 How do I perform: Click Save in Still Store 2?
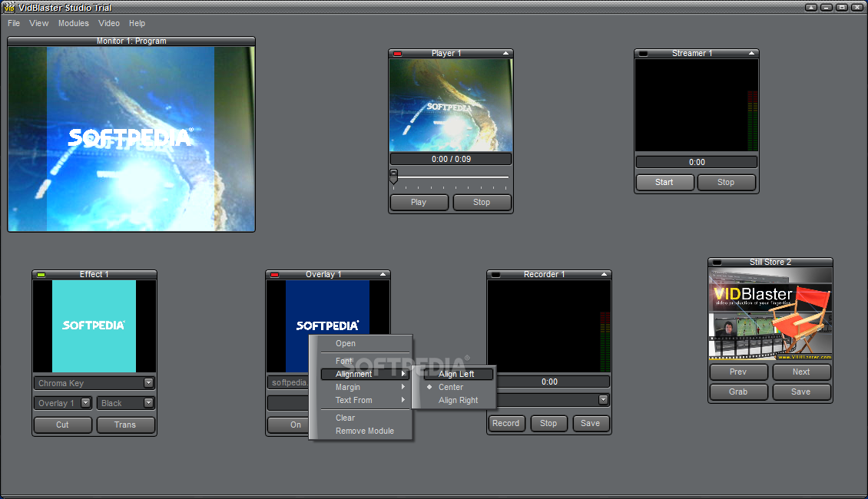point(802,392)
